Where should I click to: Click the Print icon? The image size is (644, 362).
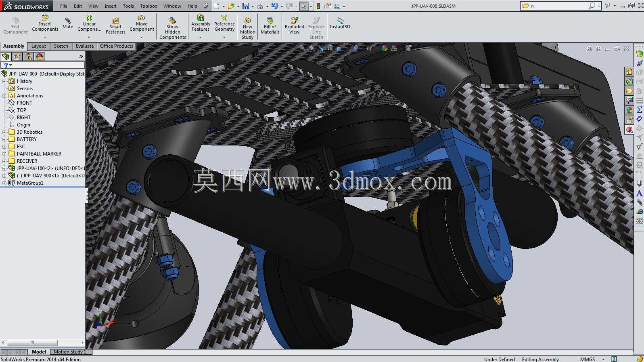pyautogui.click(x=260, y=6)
